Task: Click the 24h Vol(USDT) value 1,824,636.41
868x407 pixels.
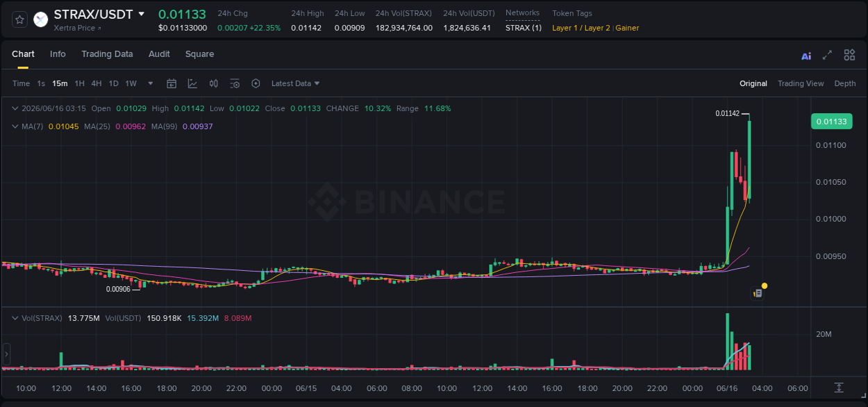Action: (467, 28)
